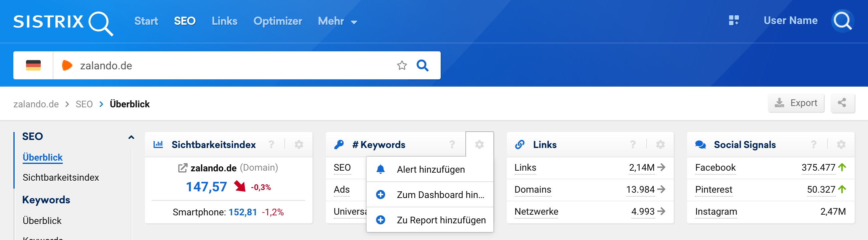
Task: Click the visibility value 147,57
Action: [x=206, y=187]
